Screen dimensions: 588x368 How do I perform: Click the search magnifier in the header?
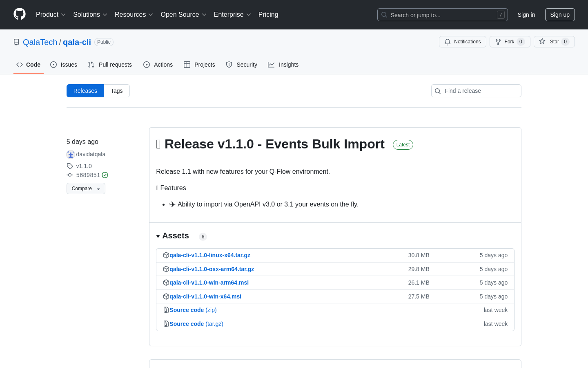pos(384,15)
